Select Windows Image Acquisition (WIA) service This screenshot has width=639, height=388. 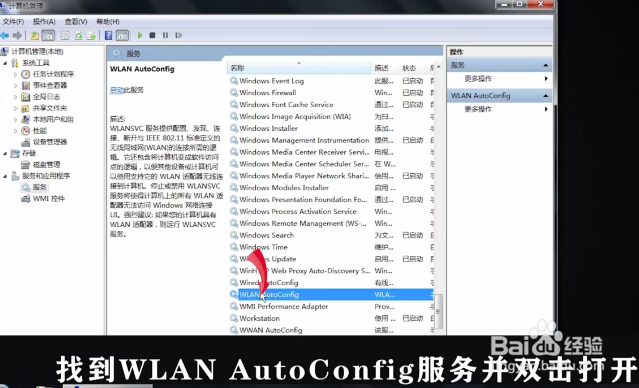(330, 117)
